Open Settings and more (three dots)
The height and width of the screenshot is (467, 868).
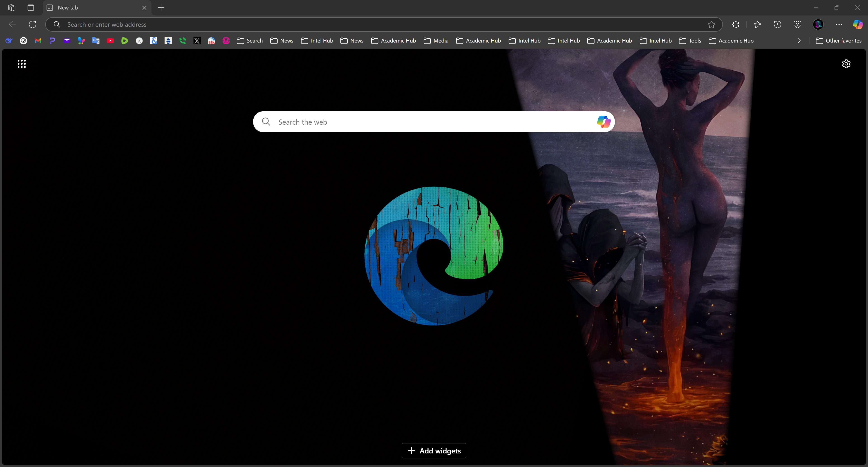pyautogui.click(x=839, y=24)
